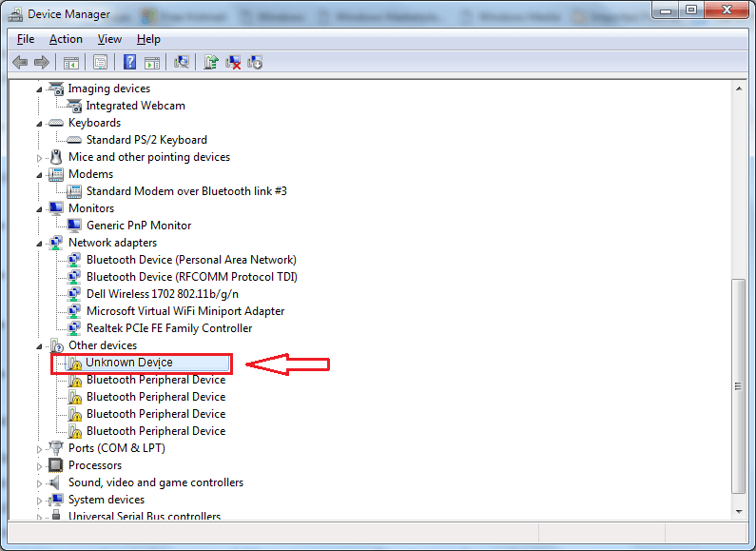Viewport: 756px width, 551px height.
Task: Click the scrollbar down arrow
Action: [x=739, y=511]
